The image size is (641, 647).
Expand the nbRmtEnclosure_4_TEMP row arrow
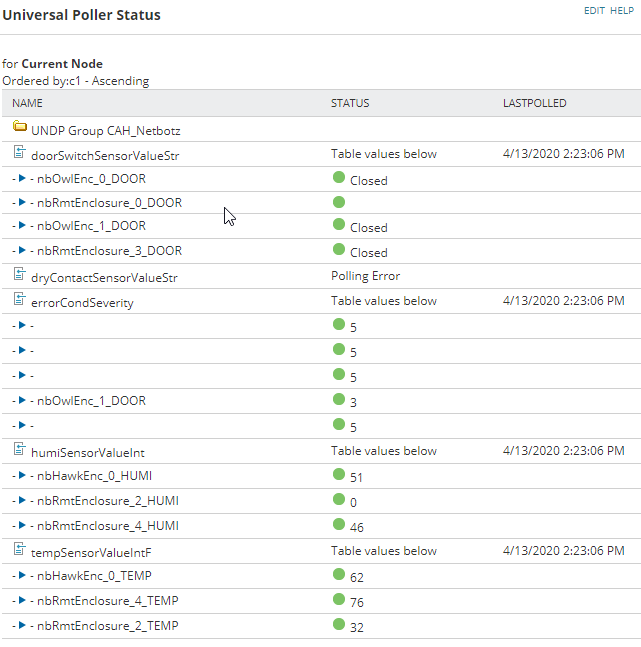pyautogui.click(x=22, y=600)
